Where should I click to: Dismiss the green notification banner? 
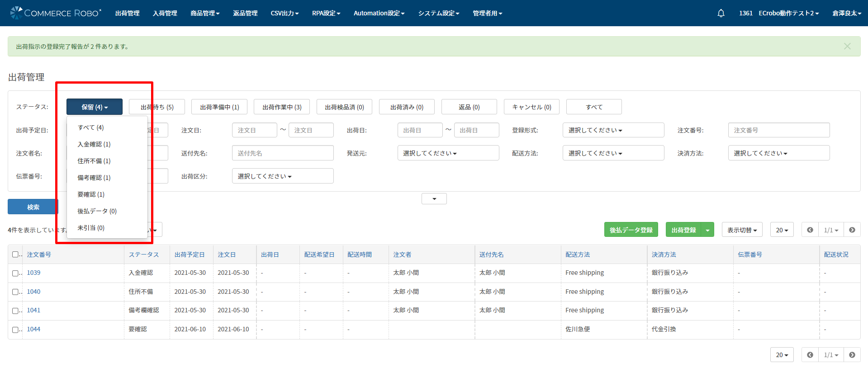pyautogui.click(x=847, y=46)
